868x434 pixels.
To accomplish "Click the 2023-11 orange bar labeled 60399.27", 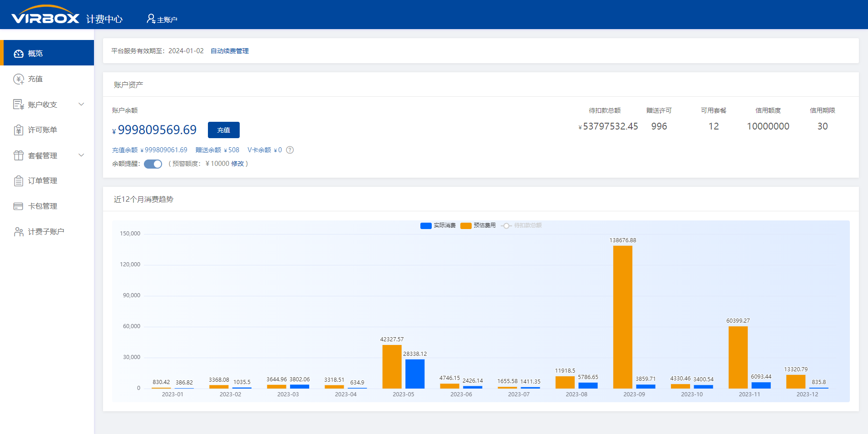I will pyautogui.click(x=738, y=358).
